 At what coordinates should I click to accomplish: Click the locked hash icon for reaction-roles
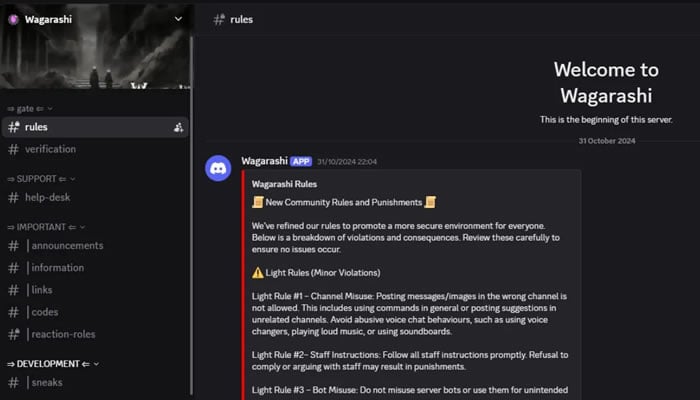tap(13, 334)
